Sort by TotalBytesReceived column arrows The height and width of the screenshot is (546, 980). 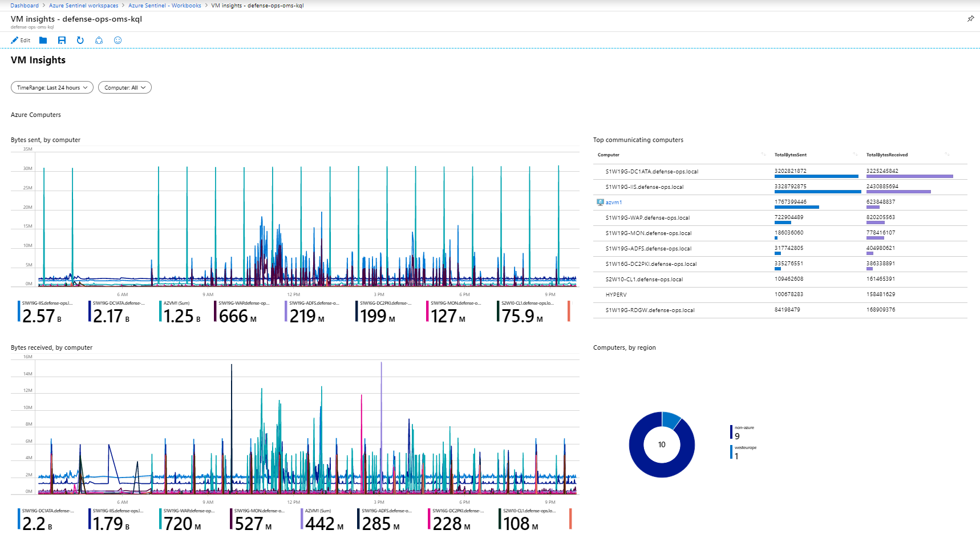point(947,155)
